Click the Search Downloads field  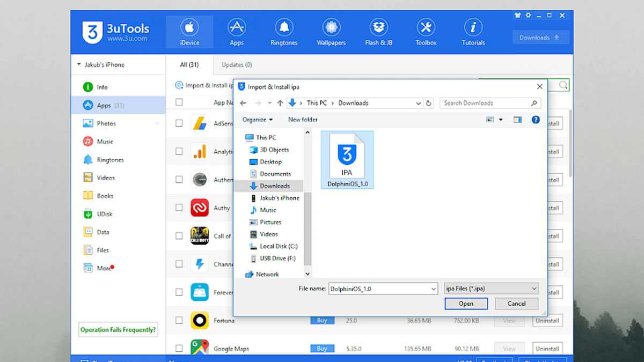486,103
